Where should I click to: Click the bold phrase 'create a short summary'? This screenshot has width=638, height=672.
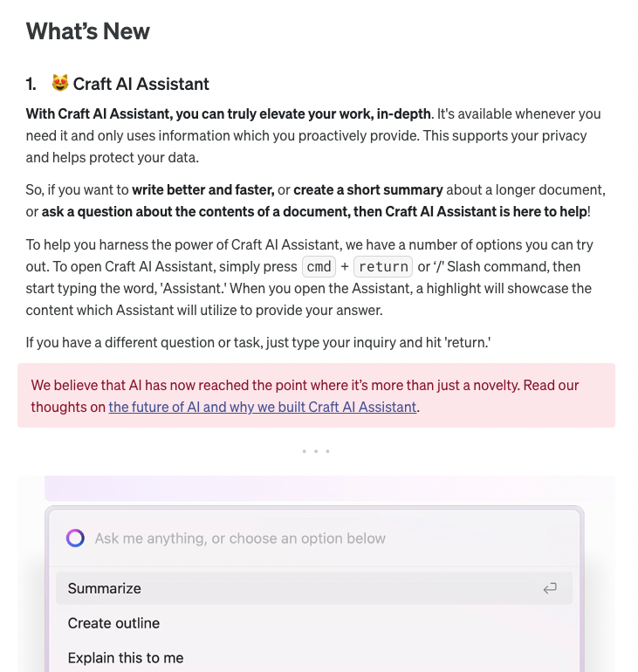[368, 189]
